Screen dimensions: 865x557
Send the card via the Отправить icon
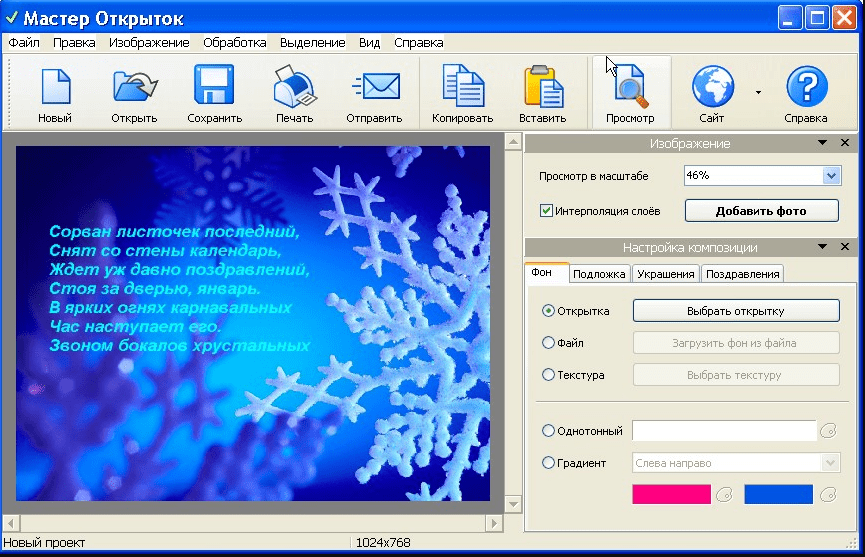pos(374,88)
